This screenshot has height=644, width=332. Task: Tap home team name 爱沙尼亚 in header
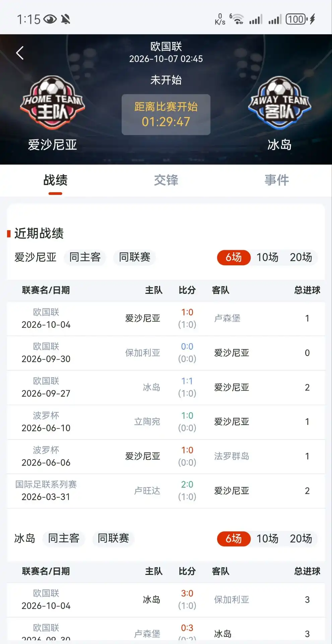tap(52, 145)
